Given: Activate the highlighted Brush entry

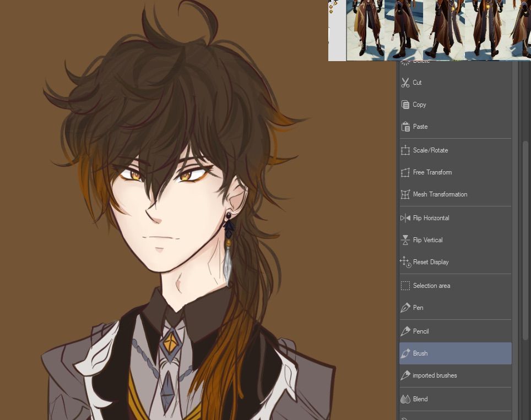Looking at the screenshot, I should pos(456,353).
